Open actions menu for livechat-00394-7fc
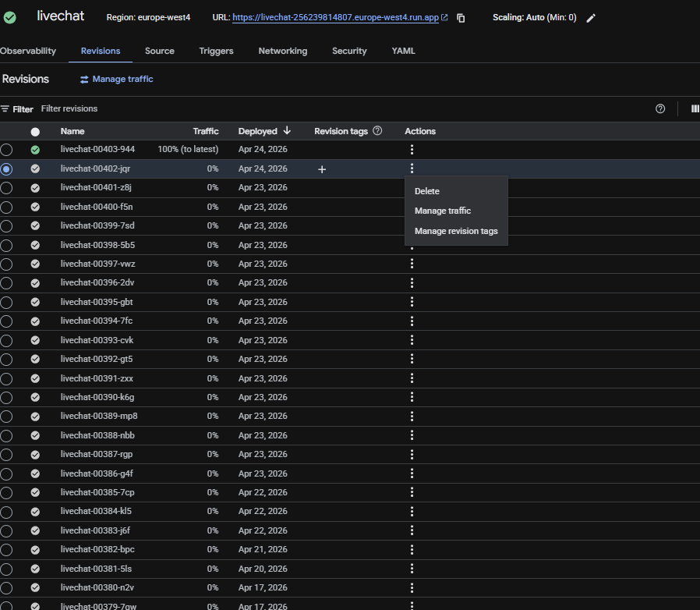 pyautogui.click(x=412, y=321)
